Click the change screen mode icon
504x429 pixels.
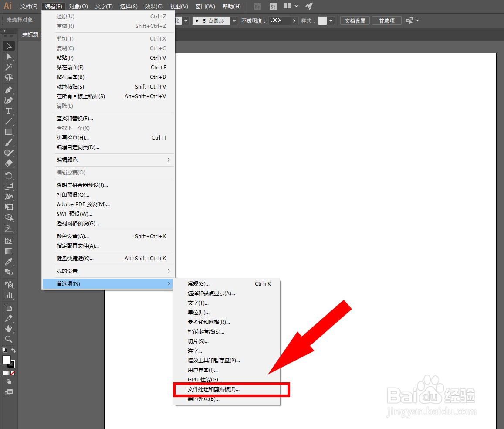[9, 392]
